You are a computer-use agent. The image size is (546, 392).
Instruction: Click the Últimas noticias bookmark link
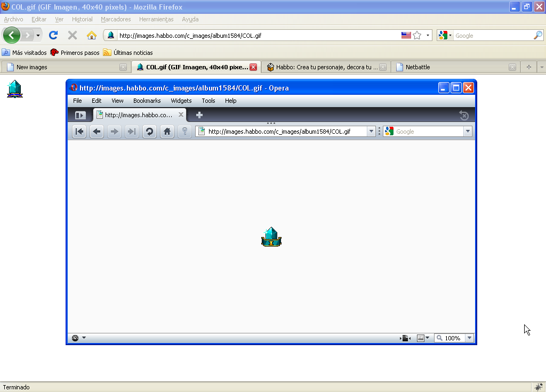133,53
